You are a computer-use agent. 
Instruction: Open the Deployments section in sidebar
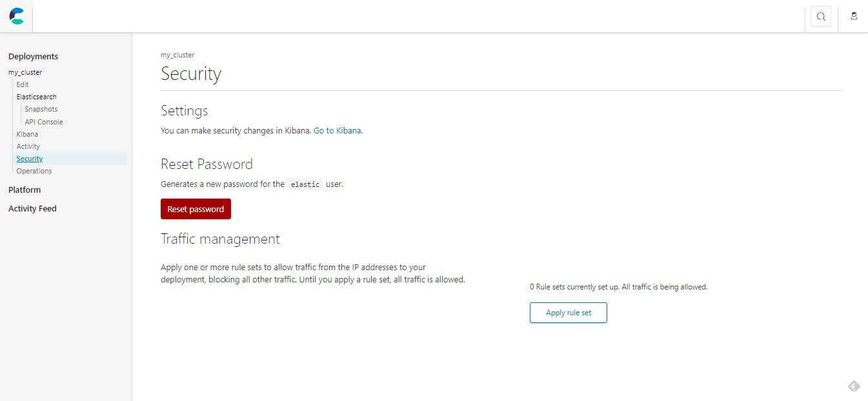coord(33,57)
